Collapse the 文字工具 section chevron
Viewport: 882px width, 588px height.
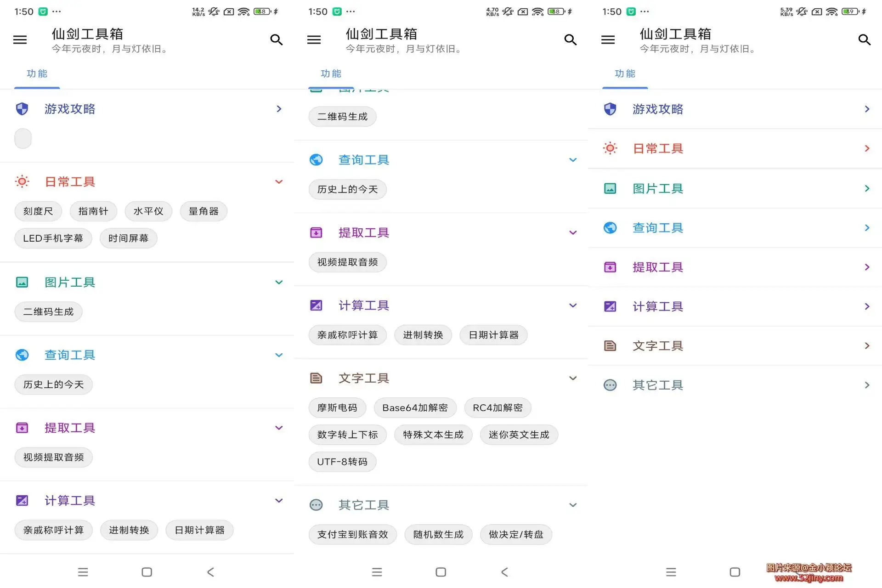tap(573, 378)
